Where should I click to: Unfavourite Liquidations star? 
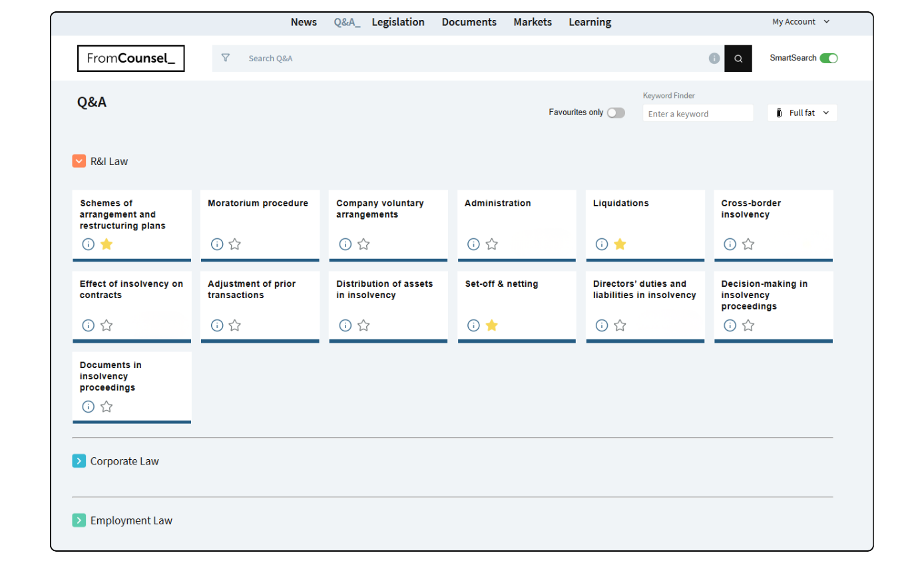tap(620, 244)
